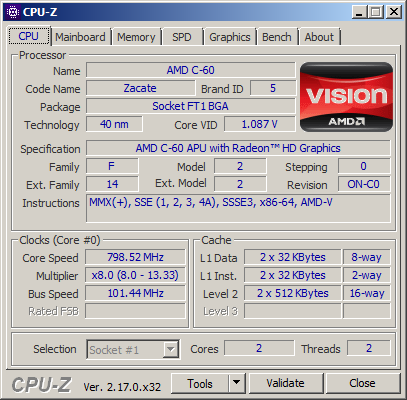Click the CPU-Z logo at bottom
The width and height of the screenshot is (407, 400).
point(41,385)
